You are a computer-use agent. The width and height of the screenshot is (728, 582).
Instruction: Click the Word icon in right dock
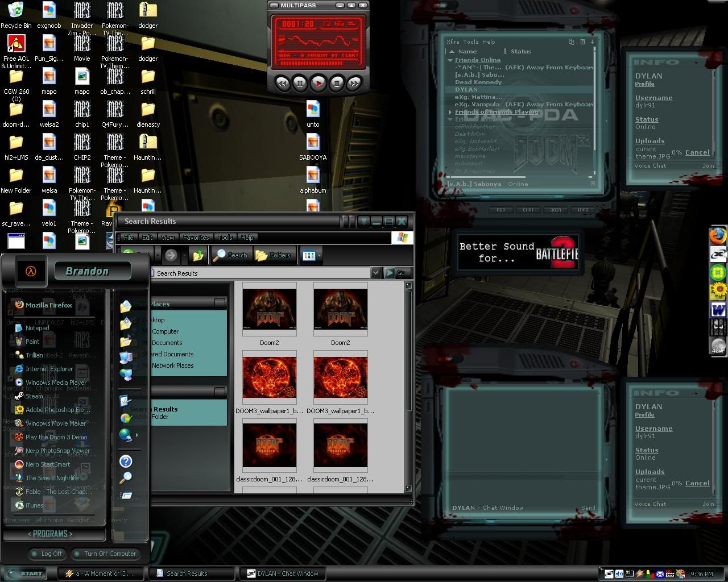(x=718, y=310)
